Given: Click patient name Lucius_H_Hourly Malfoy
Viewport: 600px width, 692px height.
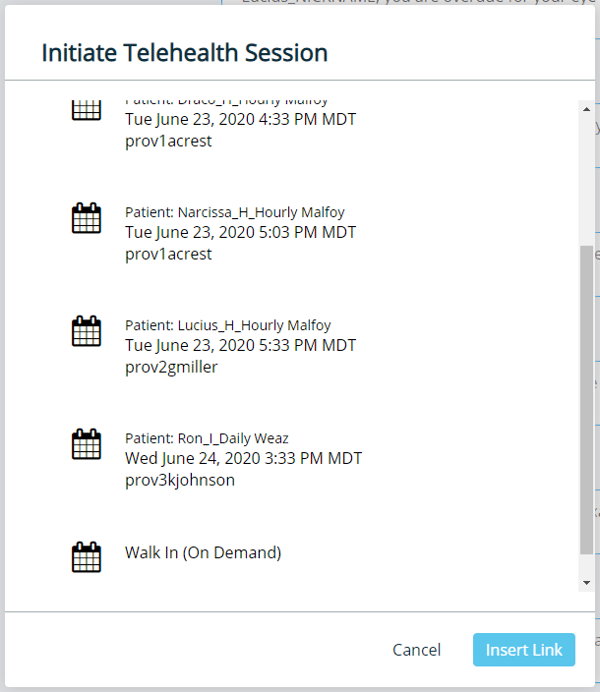Looking at the screenshot, I should tap(227, 325).
